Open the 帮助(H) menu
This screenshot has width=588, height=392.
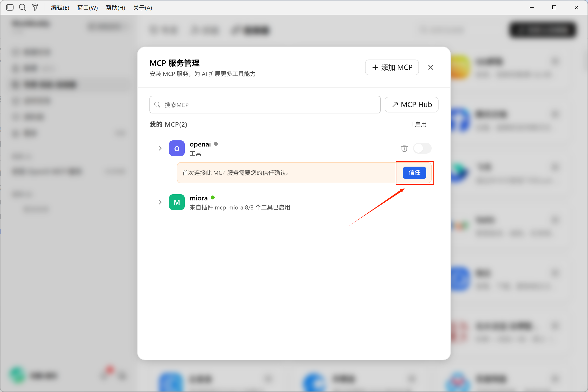(115, 8)
